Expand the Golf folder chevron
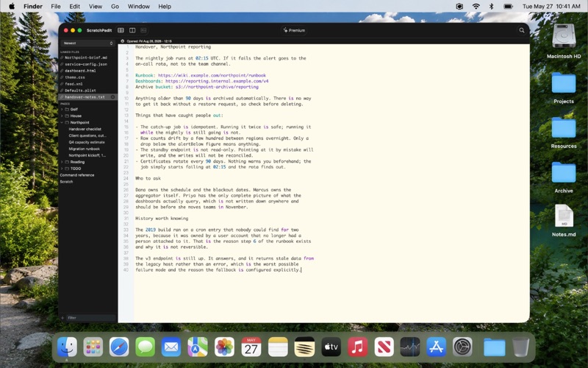Viewport: 588px width, 368px height. pos(62,109)
